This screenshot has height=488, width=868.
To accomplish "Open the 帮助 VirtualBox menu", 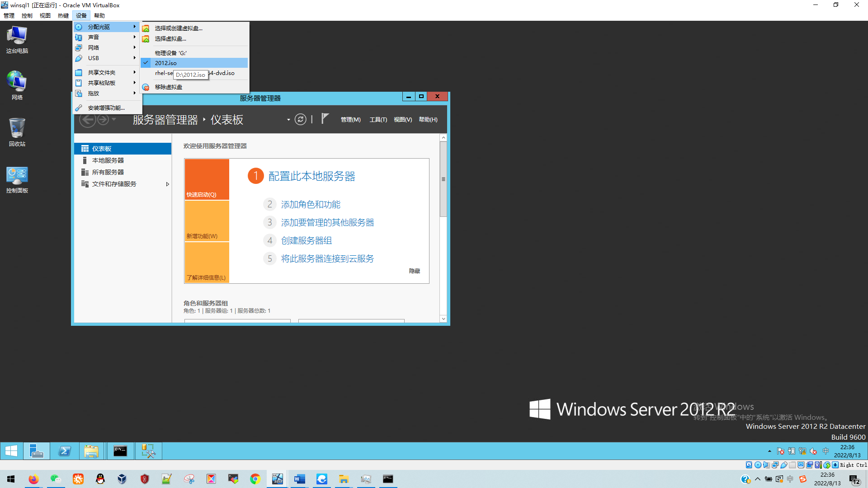I will click(x=99, y=15).
